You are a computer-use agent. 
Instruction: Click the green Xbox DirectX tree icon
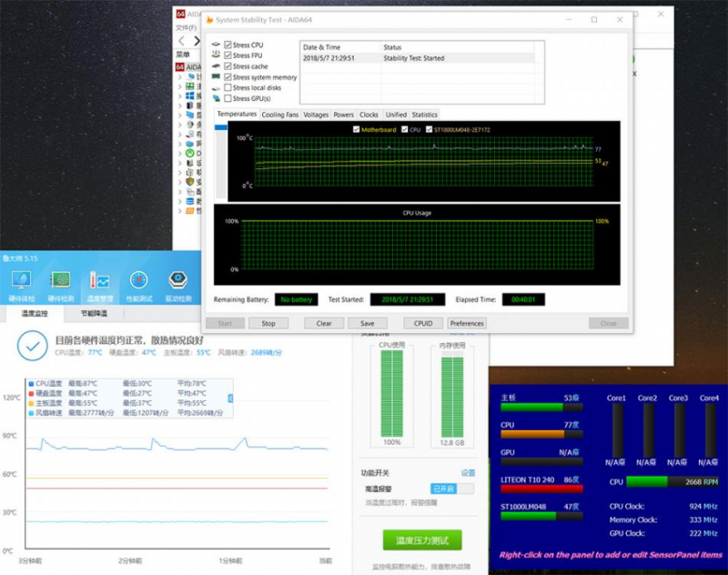coord(190,153)
